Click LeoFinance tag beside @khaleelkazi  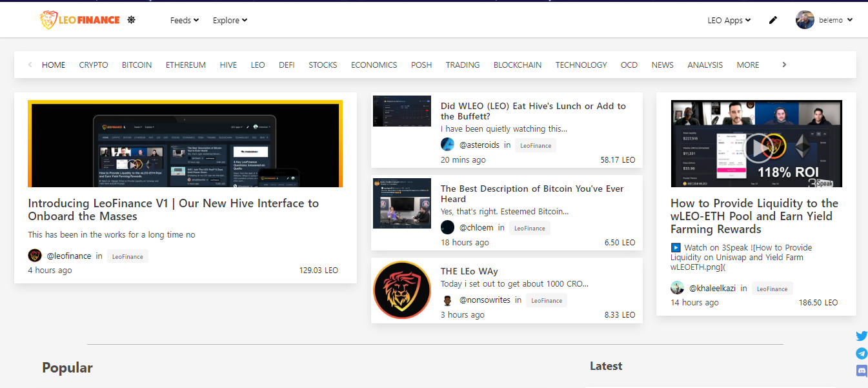pos(772,289)
